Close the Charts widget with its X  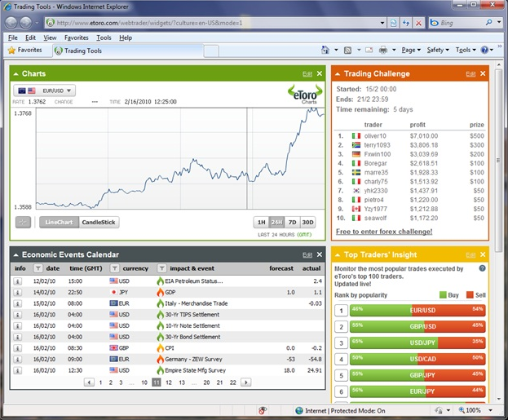pyautogui.click(x=320, y=73)
